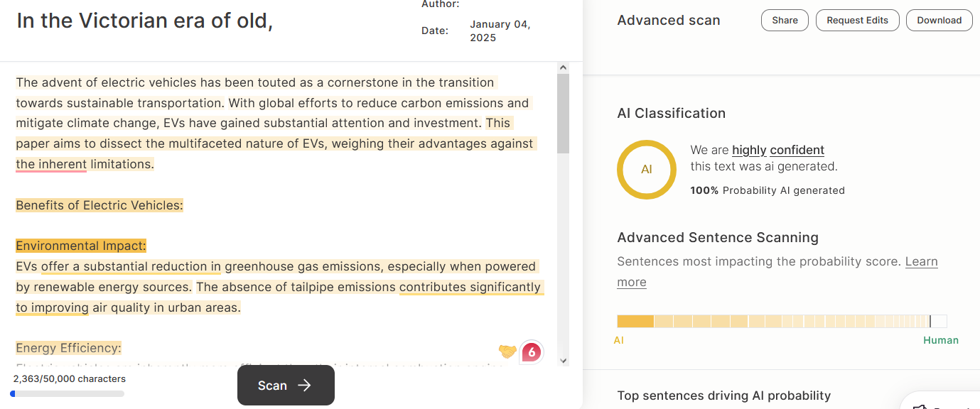Click the Share button
Screen dimensions: 980x409
pos(785,21)
